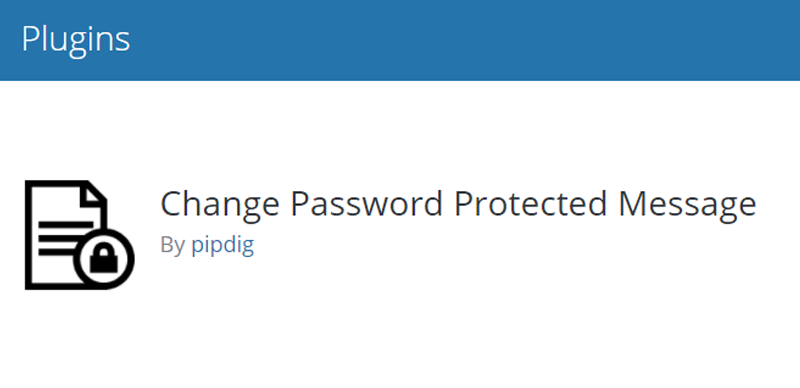800x388 pixels.
Task: View author profile for pipdig
Action: tap(222, 246)
